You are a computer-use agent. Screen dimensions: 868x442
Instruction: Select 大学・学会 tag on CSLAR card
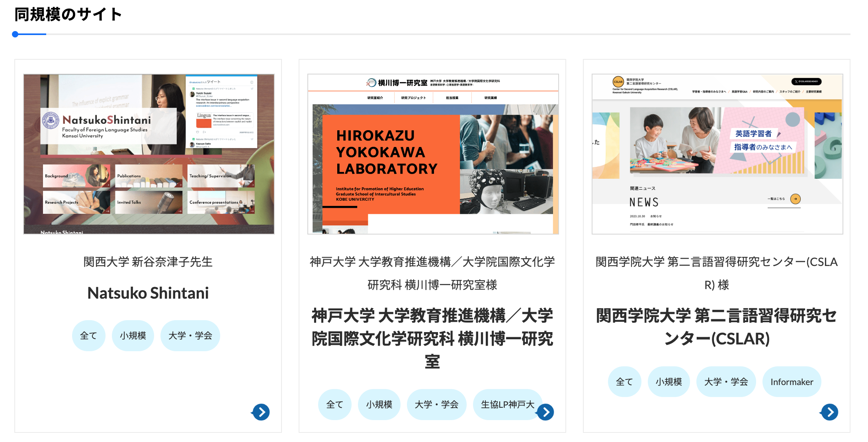[726, 382]
